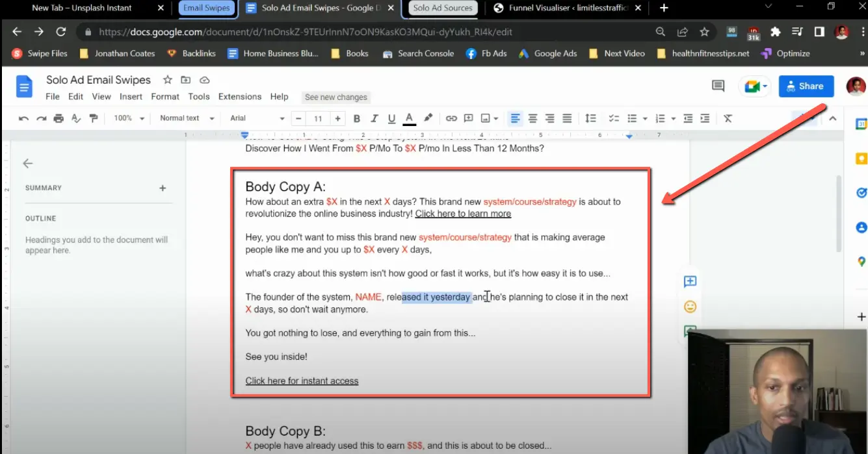
Task: Click the font size input field
Action: click(x=319, y=118)
